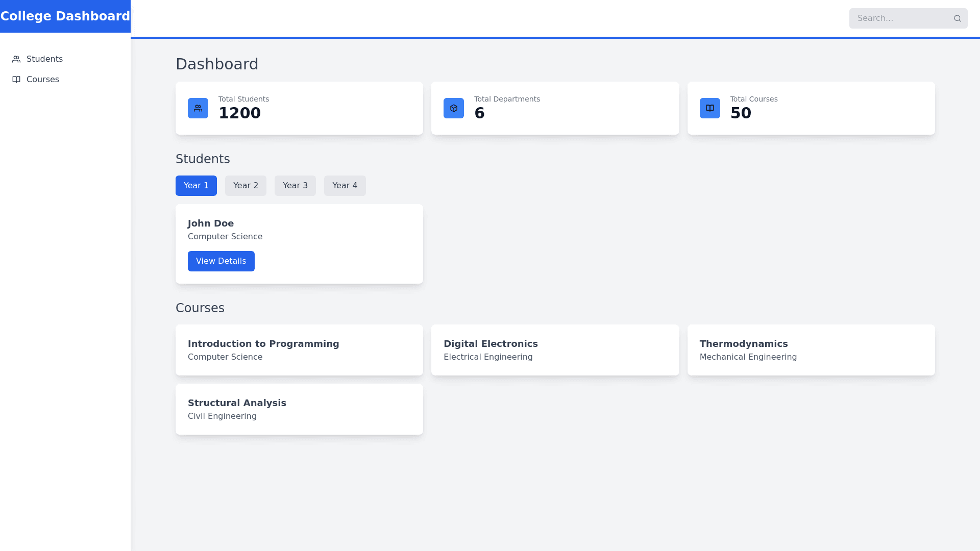980x551 pixels.
Task: Select the Digital Electronics course card
Action: coord(555,350)
